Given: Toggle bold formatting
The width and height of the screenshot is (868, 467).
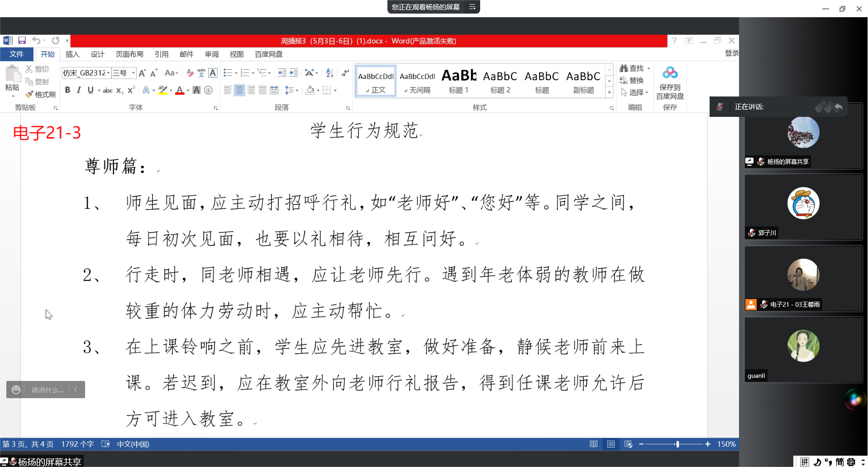Looking at the screenshot, I should [67, 90].
